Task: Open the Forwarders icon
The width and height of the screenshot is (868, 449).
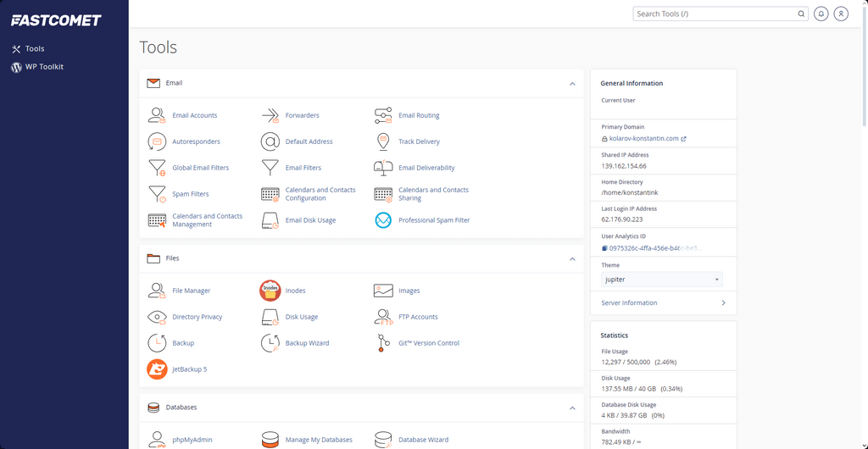Action: [x=270, y=115]
